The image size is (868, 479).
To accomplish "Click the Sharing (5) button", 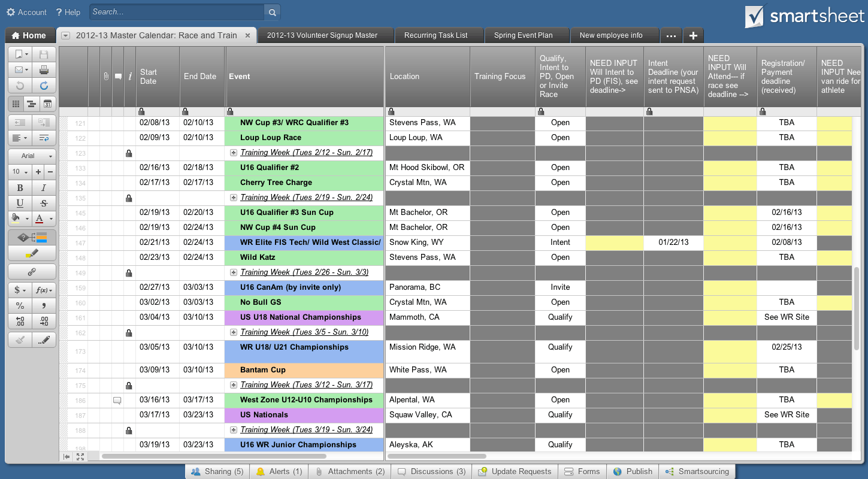I will pos(217,472).
